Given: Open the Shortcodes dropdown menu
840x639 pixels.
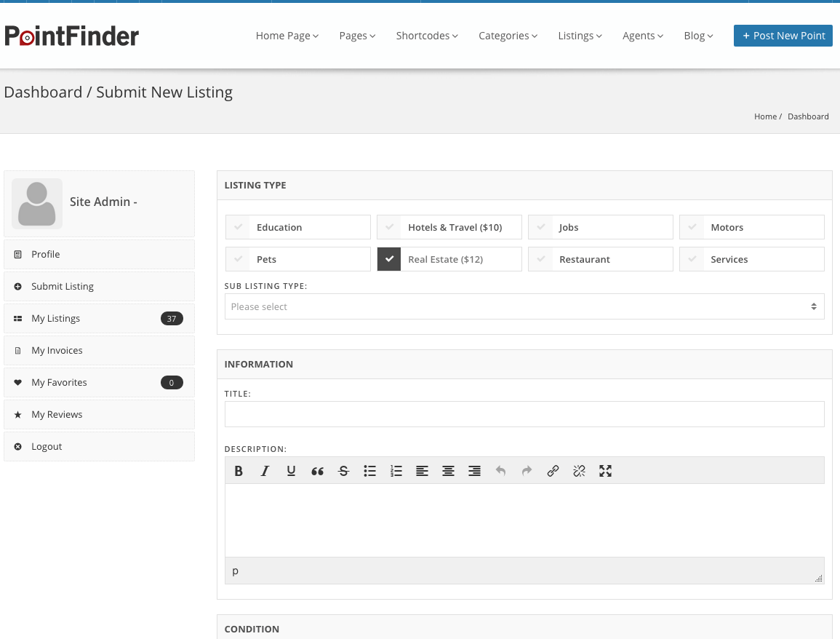Looking at the screenshot, I should click(x=426, y=36).
